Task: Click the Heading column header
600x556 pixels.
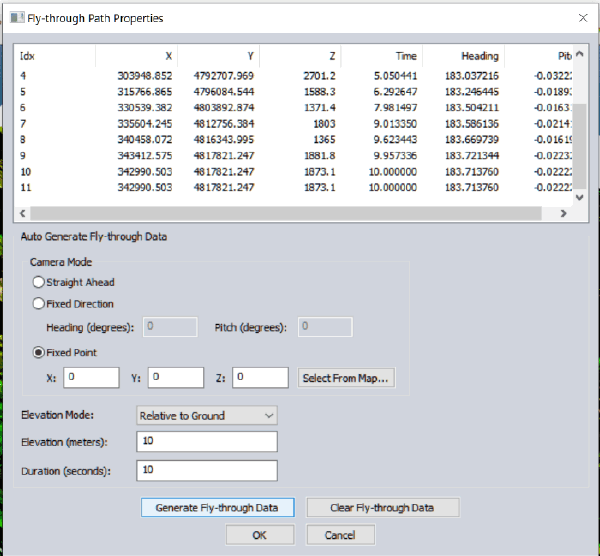Action: 479,56
